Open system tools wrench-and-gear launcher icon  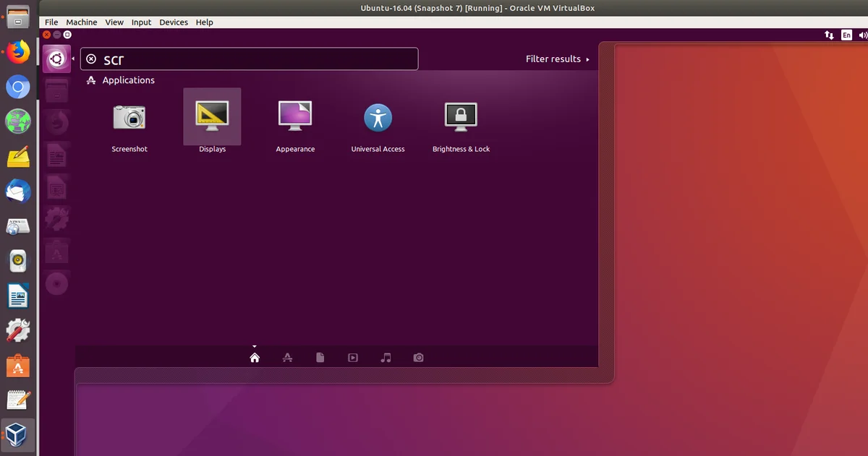[x=18, y=330]
